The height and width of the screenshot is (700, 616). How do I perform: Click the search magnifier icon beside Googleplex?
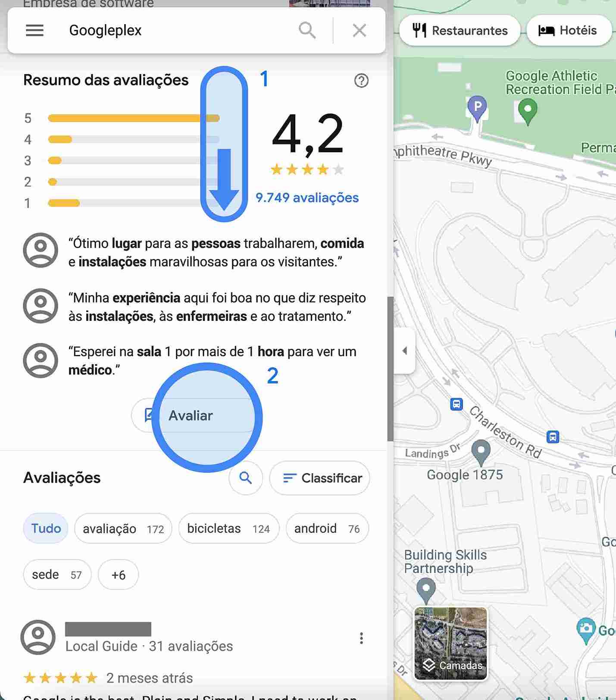click(307, 30)
